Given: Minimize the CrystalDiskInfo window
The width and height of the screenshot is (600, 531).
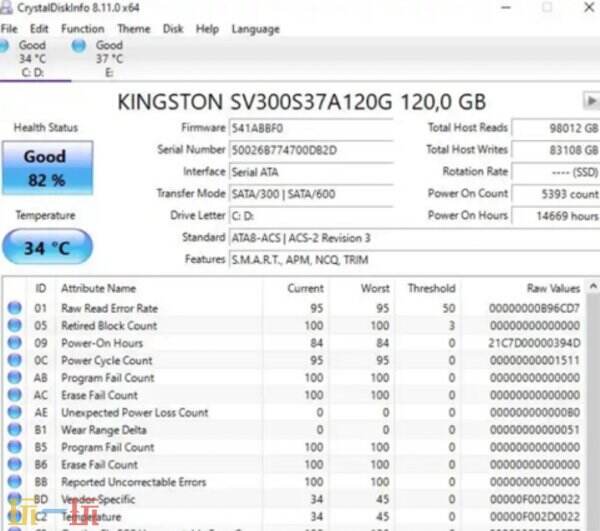Looking at the screenshot, I should [x=506, y=7].
